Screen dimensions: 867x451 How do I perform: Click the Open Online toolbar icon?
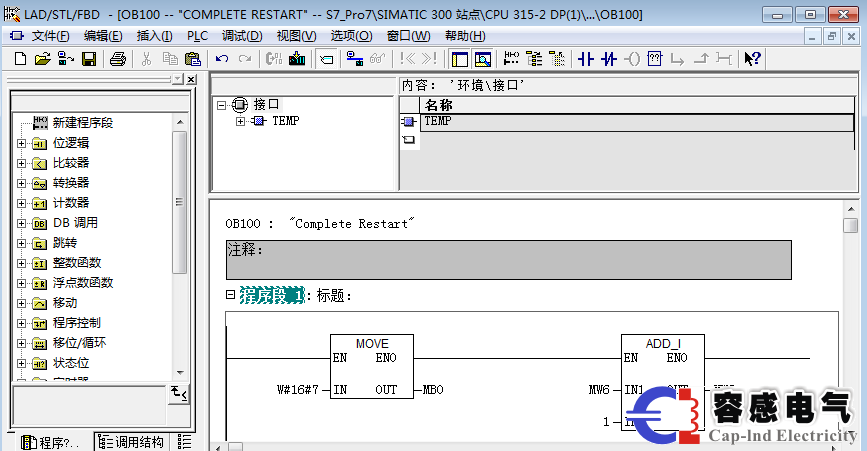66,59
